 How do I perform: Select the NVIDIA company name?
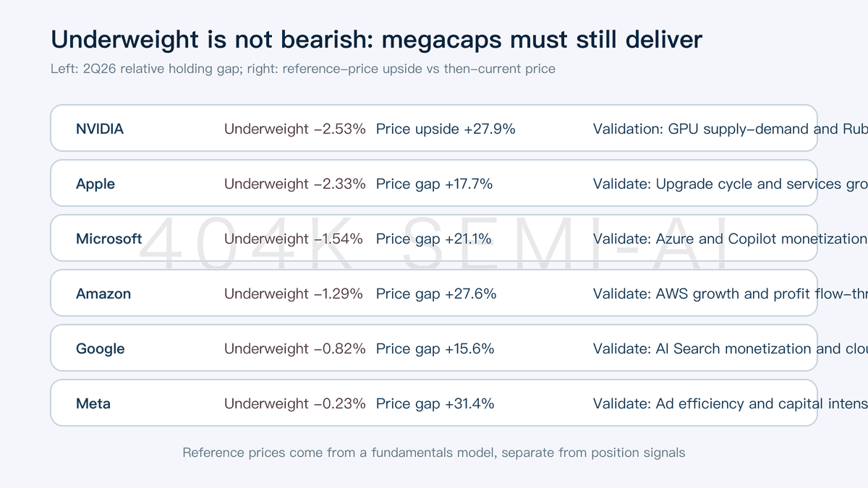100,129
